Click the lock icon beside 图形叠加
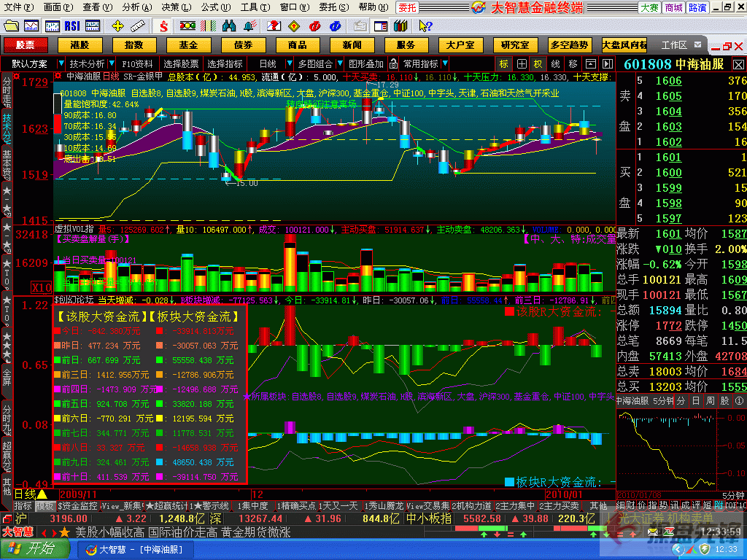This screenshot has width=747, height=560. click(393, 63)
